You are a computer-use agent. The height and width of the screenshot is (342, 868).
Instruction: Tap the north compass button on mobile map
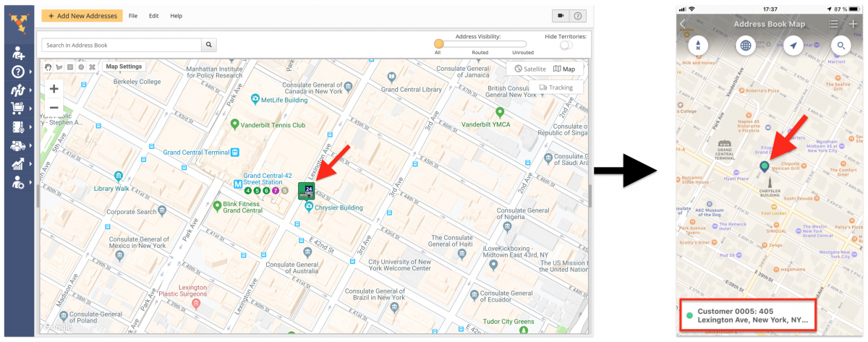point(697,46)
